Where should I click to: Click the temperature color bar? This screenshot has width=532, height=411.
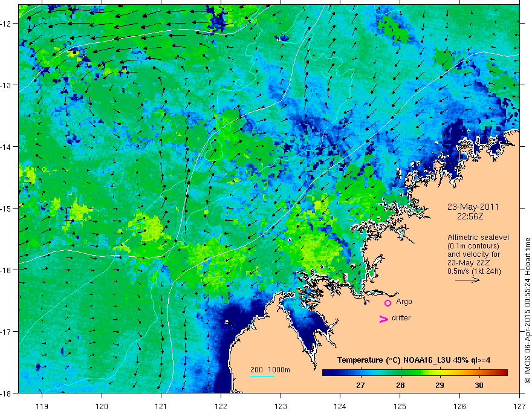point(415,373)
